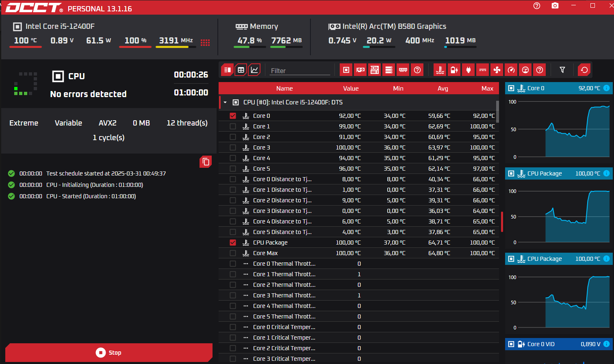Select the 'CPU - Initializing' log entry

pyautogui.click(x=95, y=185)
